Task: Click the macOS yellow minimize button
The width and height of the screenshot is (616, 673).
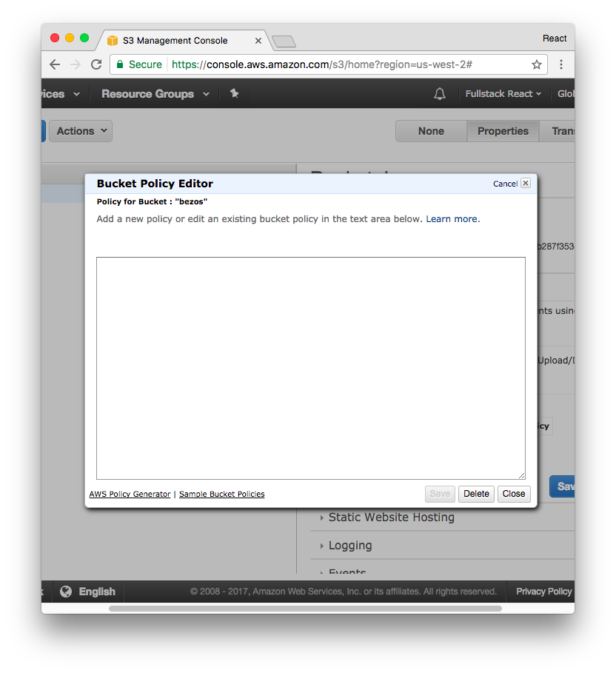Action: pos(70,38)
